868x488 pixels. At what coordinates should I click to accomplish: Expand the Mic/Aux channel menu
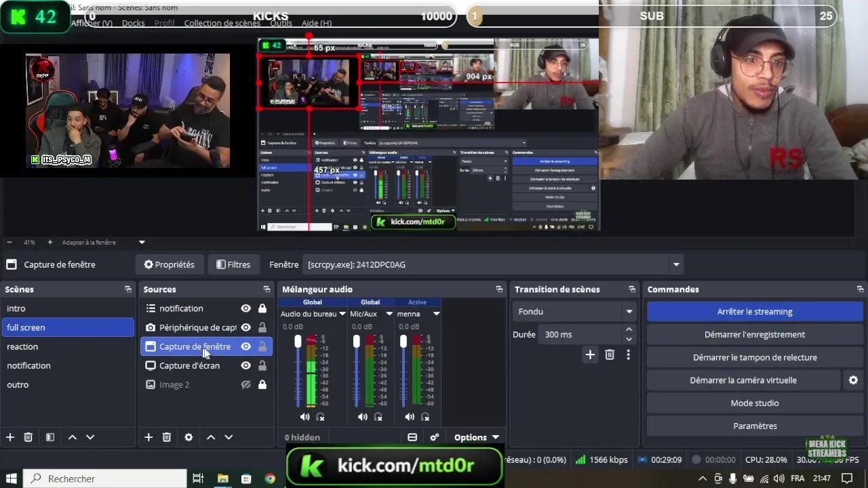point(389,314)
